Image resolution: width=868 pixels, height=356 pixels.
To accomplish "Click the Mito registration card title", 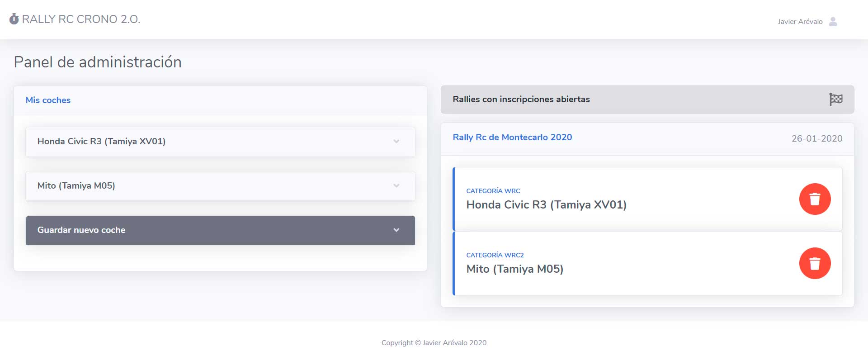I will [514, 269].
